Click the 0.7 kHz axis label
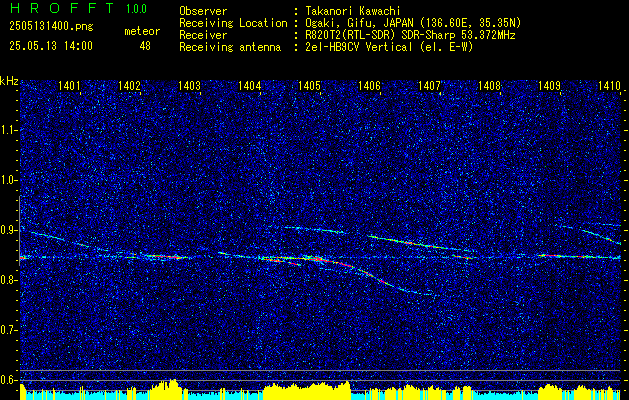The image size is (629, 400). tap(8, 330)
